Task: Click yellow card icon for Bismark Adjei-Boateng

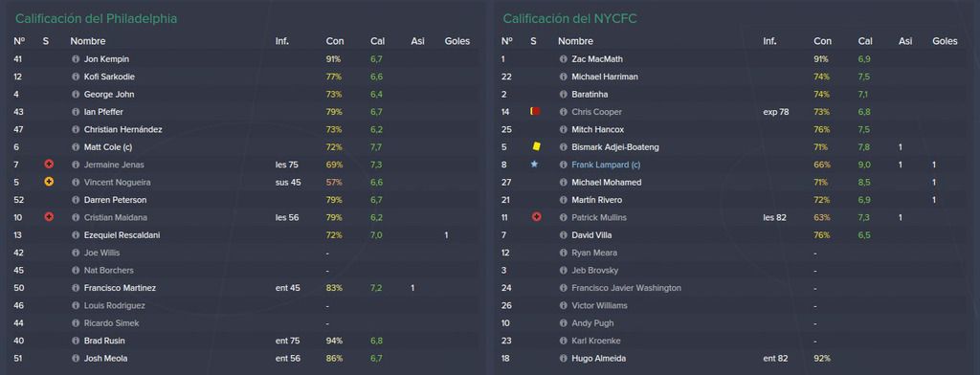Action: click(536, 146)
